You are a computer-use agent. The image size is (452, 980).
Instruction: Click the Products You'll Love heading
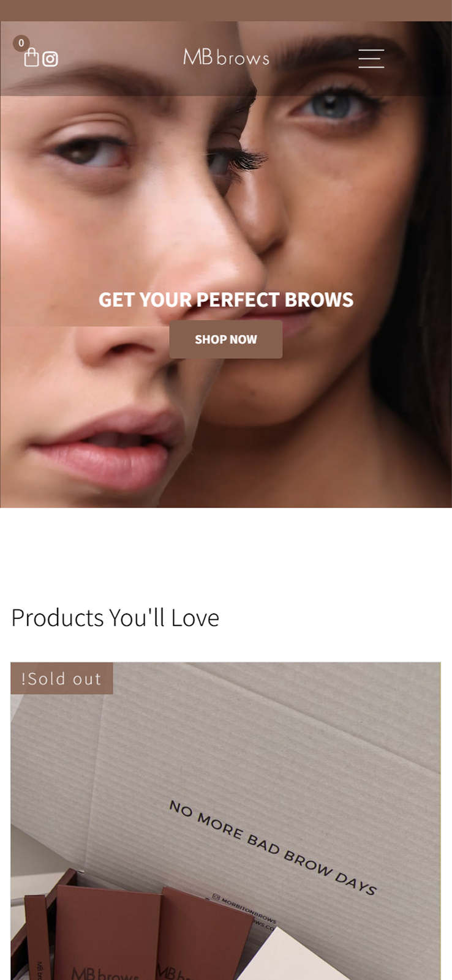pyautogui.click(x=115, y=617)
